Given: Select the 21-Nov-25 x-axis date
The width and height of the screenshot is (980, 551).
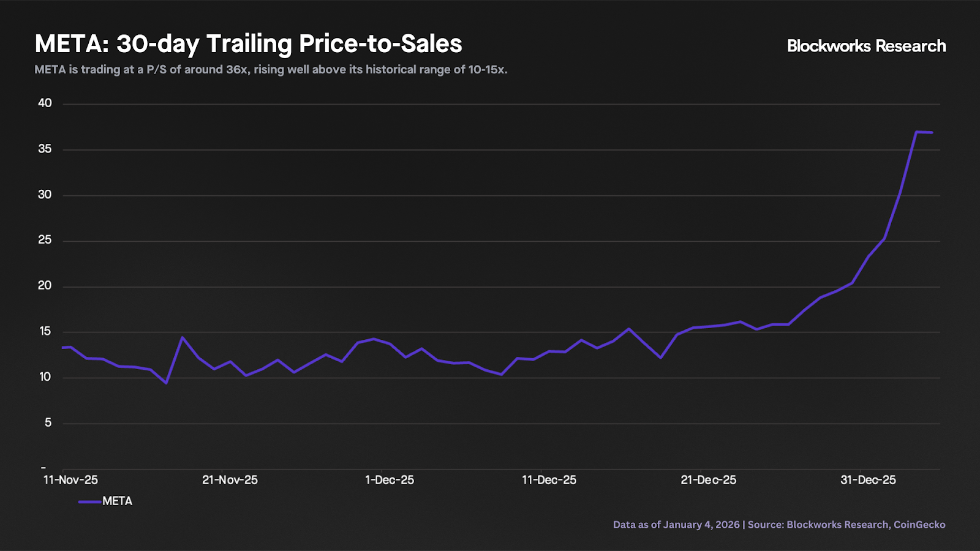Looking at the screenshot, I should pos(230,480).
